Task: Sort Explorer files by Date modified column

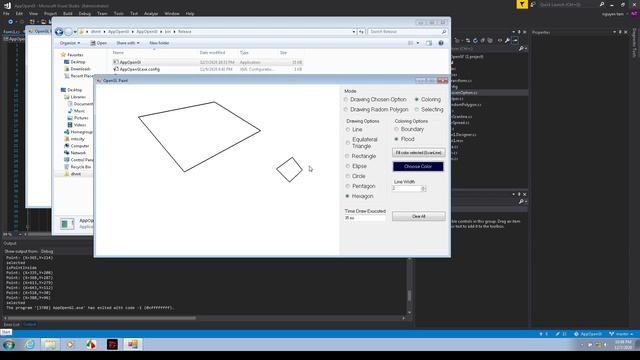Action: tap(212, 53)
